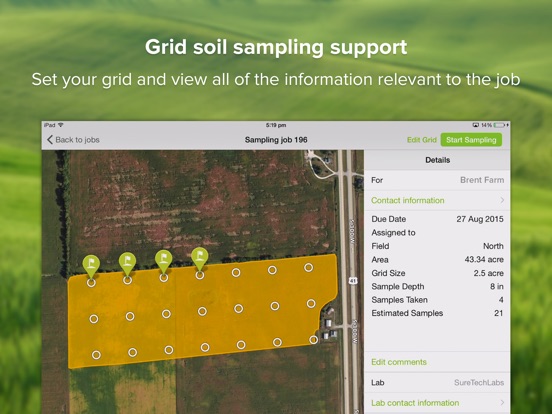Expand Contact information chevron
This screenshot has height=414, width=552.
tap(502, 200)
